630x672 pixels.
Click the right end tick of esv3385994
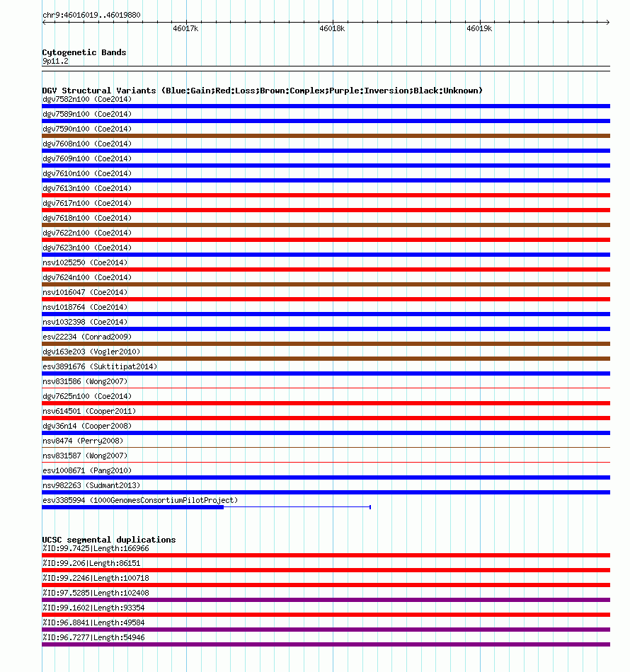click(x=370, y=507)
